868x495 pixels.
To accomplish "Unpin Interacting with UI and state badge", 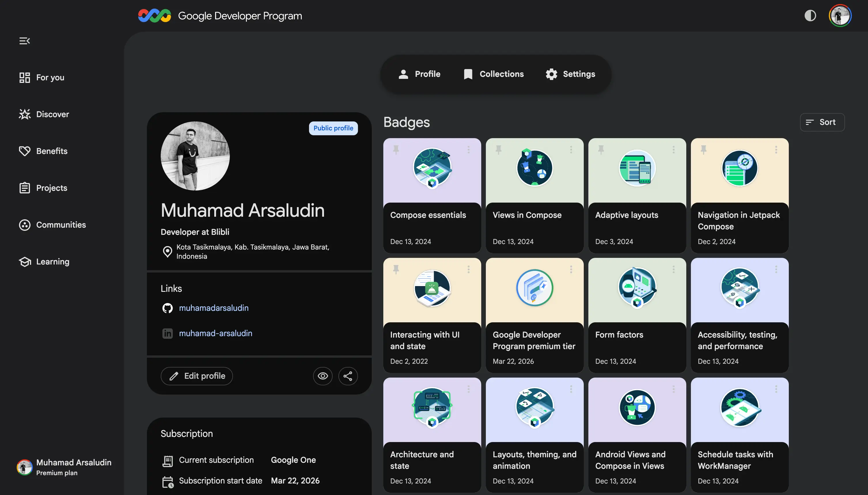I will [x=396, y=269].
